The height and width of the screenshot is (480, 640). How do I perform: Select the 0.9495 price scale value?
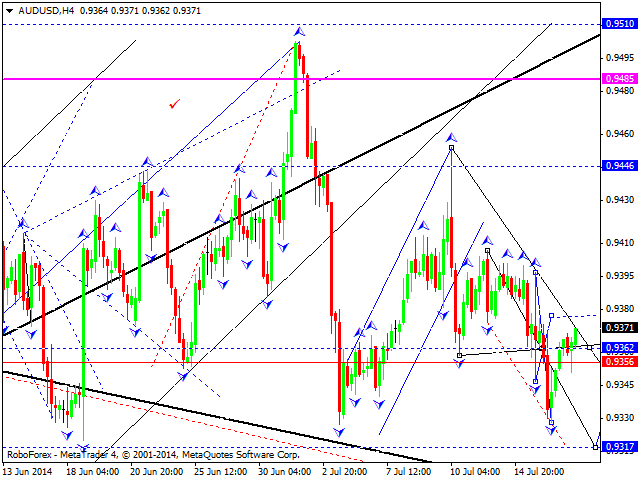(620, 58)
